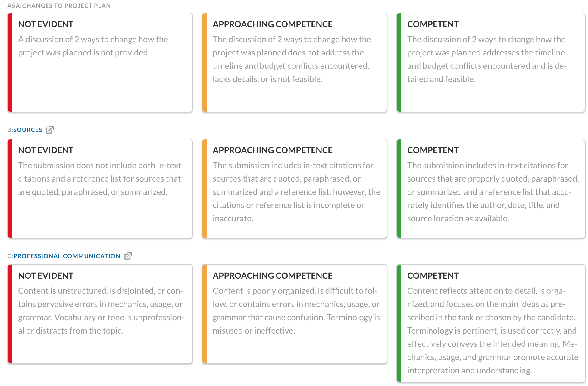Click the orange bar on Sources Approaching Competence card

tap(205, 188)
